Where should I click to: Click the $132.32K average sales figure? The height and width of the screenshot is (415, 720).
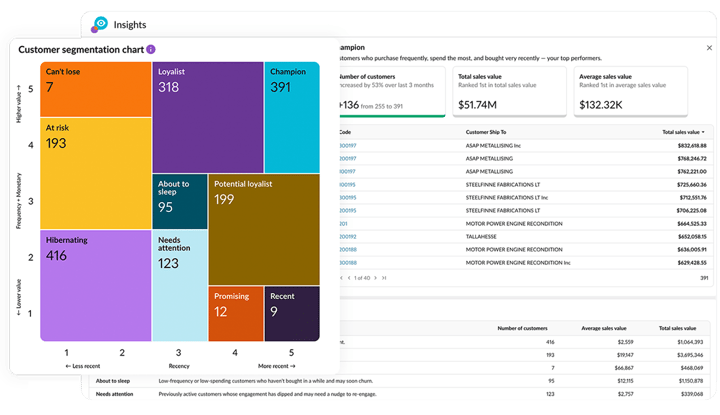click(x=601, y=105)
